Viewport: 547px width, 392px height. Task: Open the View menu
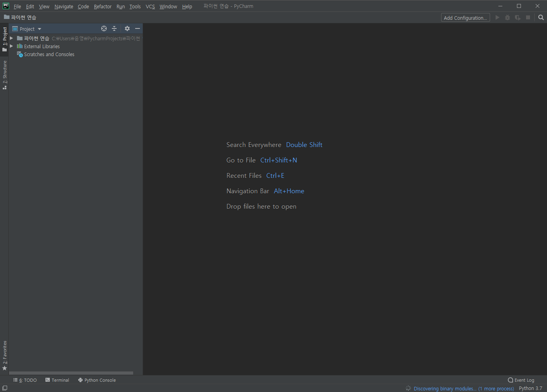pos(44,6)
